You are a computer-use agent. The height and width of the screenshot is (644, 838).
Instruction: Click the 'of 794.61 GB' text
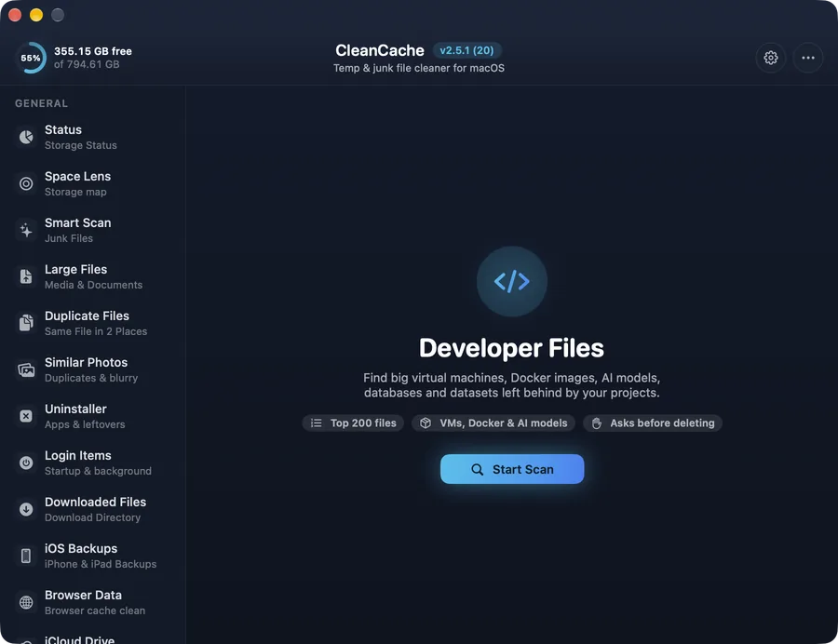pos(87,64)
